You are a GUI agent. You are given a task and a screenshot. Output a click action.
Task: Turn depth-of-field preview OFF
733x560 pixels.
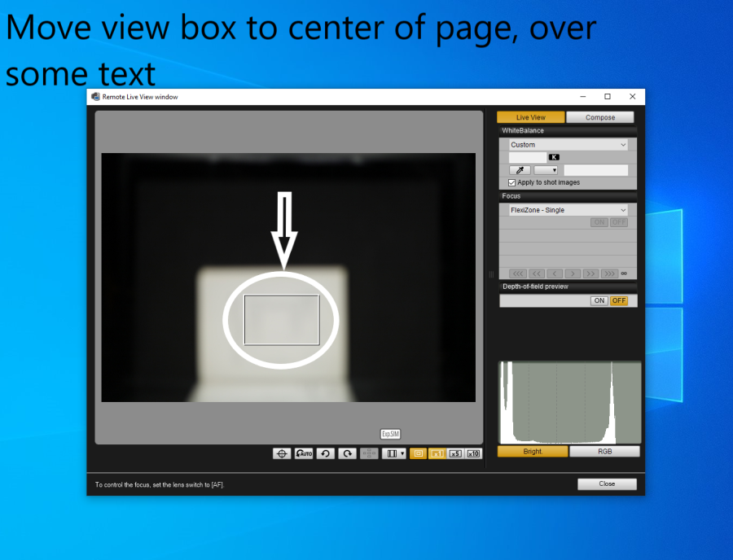(x=619, y=300)
